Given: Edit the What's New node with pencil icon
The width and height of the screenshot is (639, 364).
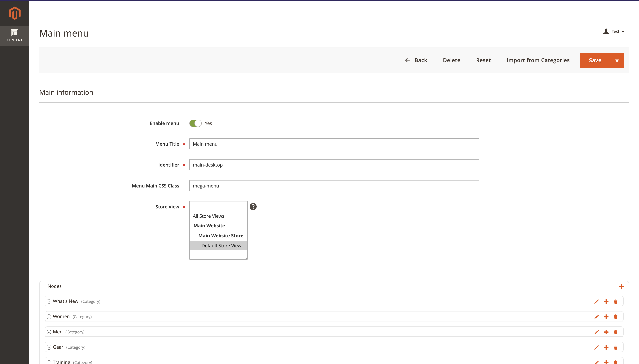Looking at the screenshot, I should coord(597,301).
